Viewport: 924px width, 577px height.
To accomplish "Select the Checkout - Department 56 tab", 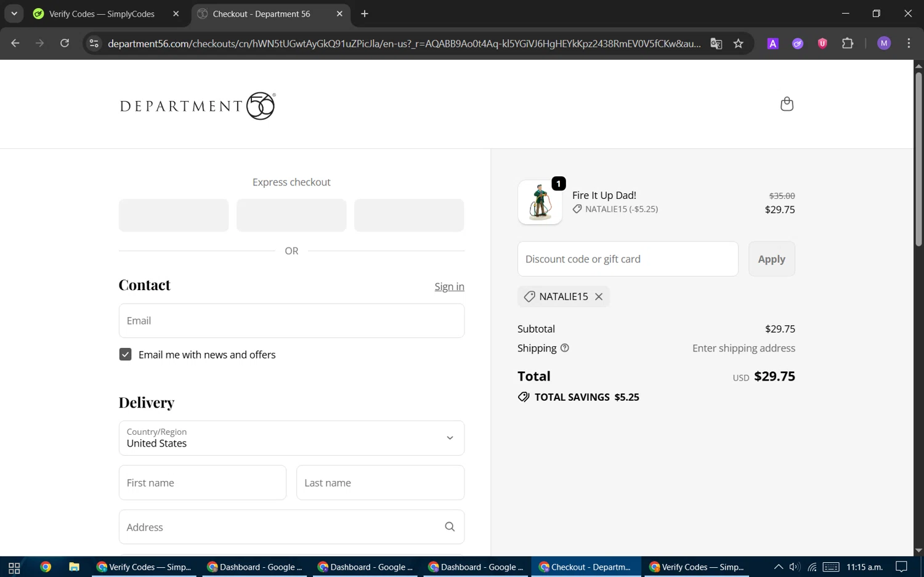I will (x=261, y=14).
